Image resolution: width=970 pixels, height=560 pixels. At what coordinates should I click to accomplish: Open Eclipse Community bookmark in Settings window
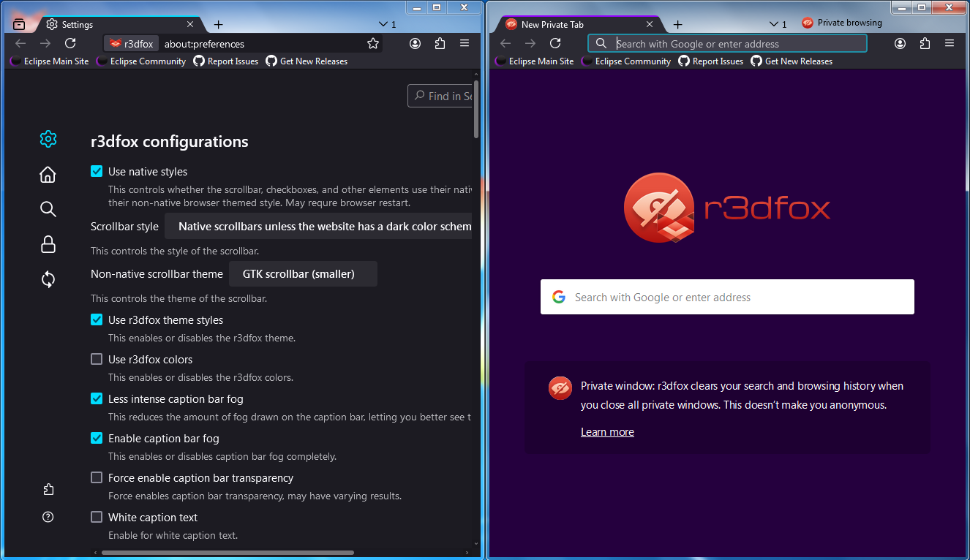(x=142, y=61)
